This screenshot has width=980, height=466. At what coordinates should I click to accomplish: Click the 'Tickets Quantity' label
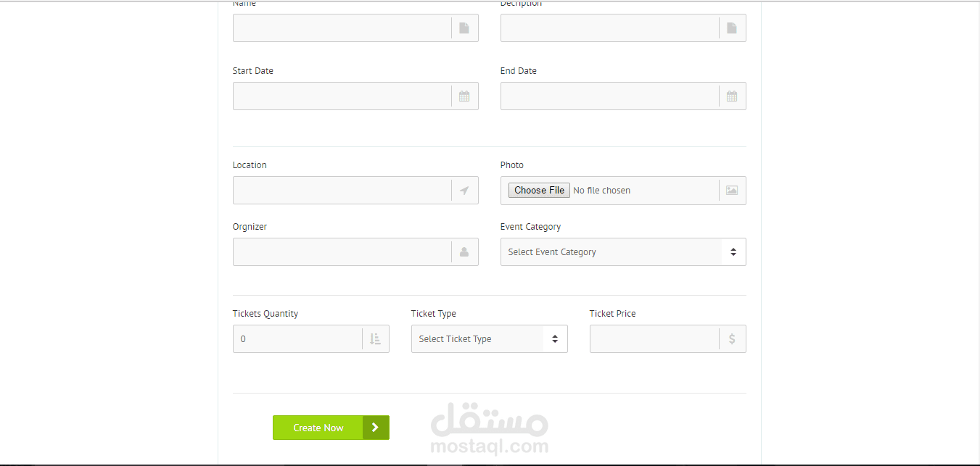[x=265, y=314]
